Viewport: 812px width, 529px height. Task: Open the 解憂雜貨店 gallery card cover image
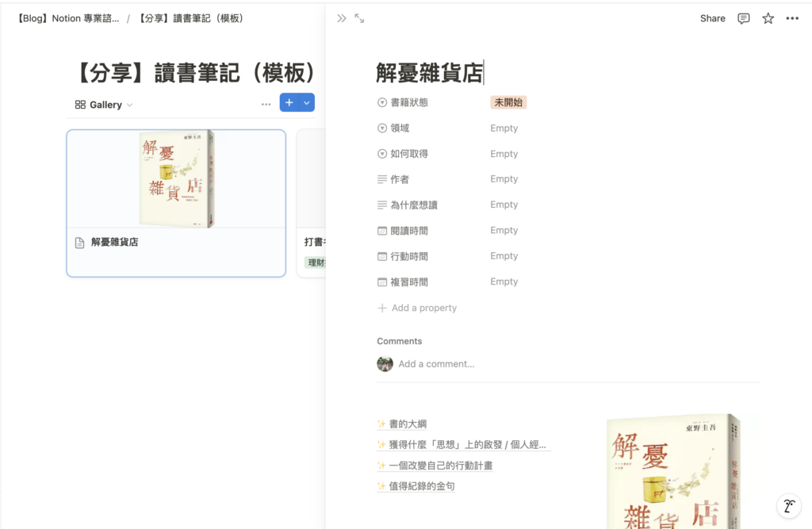pos(176,179)
